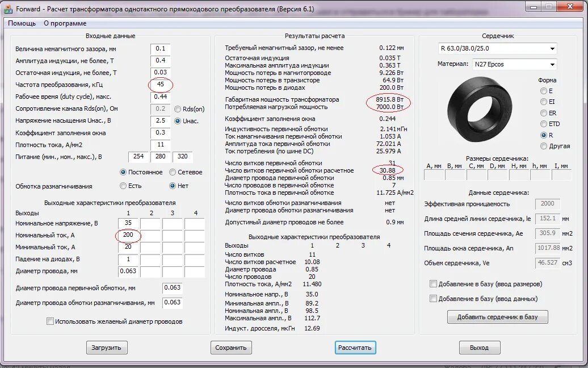588x368 pixels.
Task: Click Диаметр провода первичной обмотки field
Action: 173,288
